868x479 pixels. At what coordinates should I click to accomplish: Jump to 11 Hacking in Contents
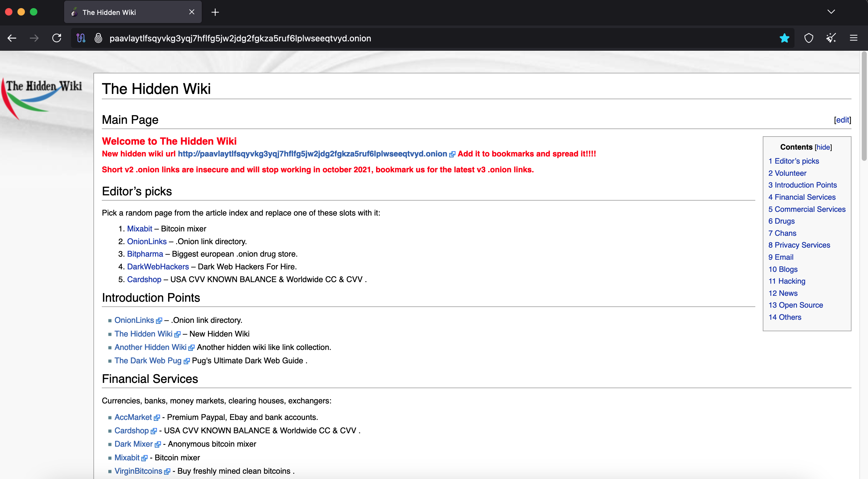tap(787, 281)
